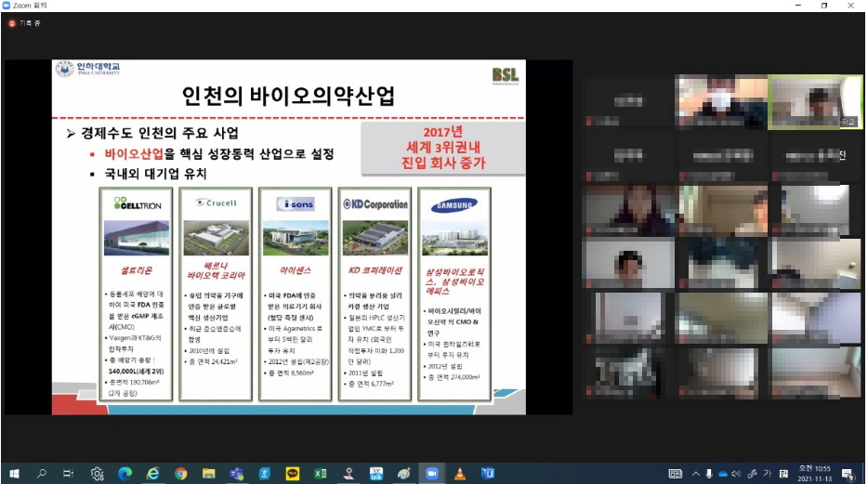Click the red recording indicator icon
Screen dimensions: 868x484
(12, 23)
